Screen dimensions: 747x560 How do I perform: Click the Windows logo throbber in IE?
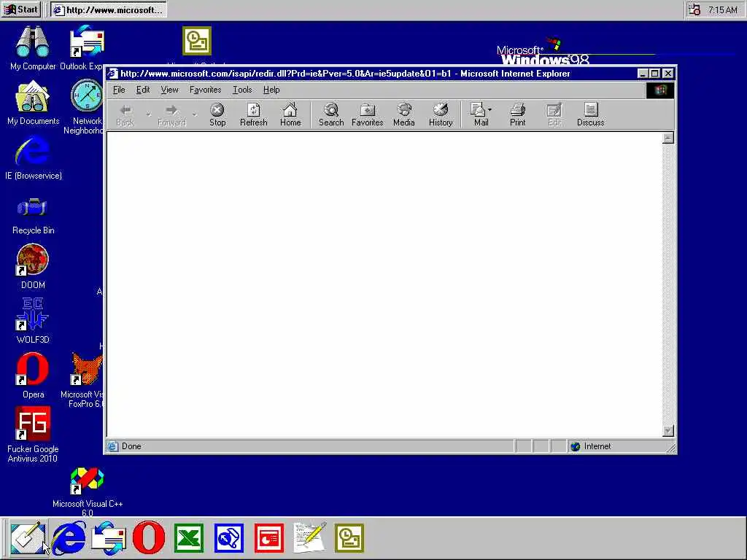(659, 90)
